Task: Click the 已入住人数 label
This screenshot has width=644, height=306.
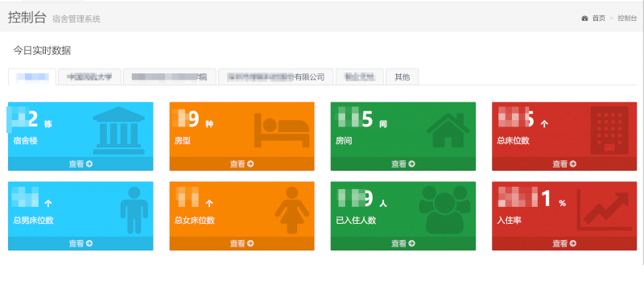Action: 356,221
